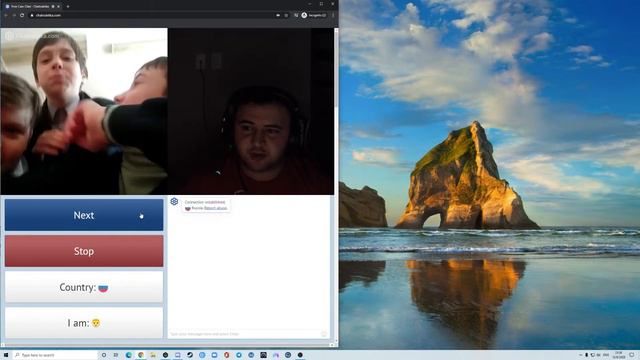
Task: Click the camera permission icon in address bar
Action: tap(278, 15)
